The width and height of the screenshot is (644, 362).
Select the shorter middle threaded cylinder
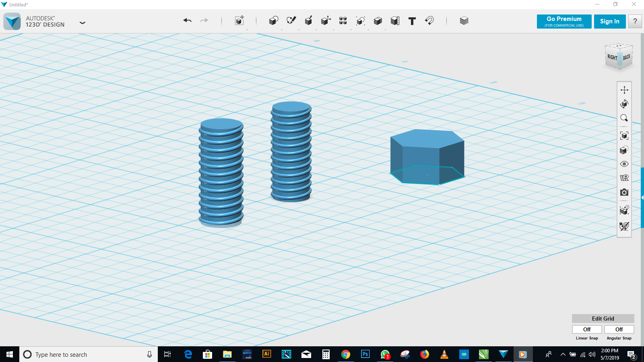(291, 151)
